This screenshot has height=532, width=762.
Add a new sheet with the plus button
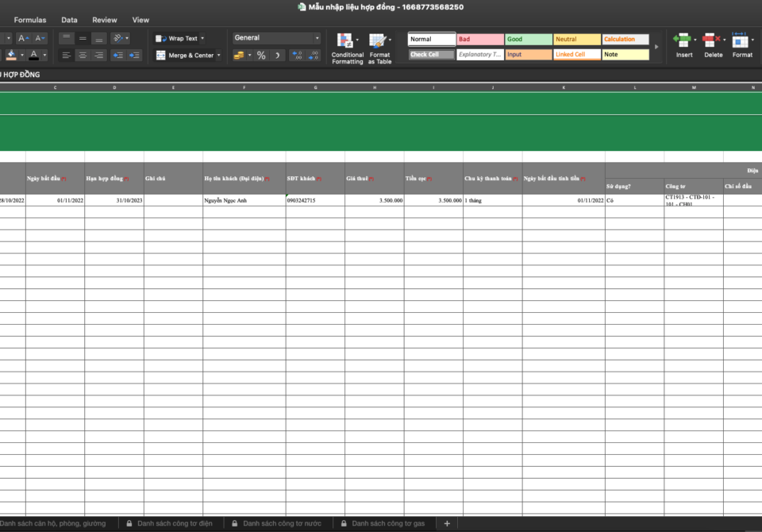point(447,524)
